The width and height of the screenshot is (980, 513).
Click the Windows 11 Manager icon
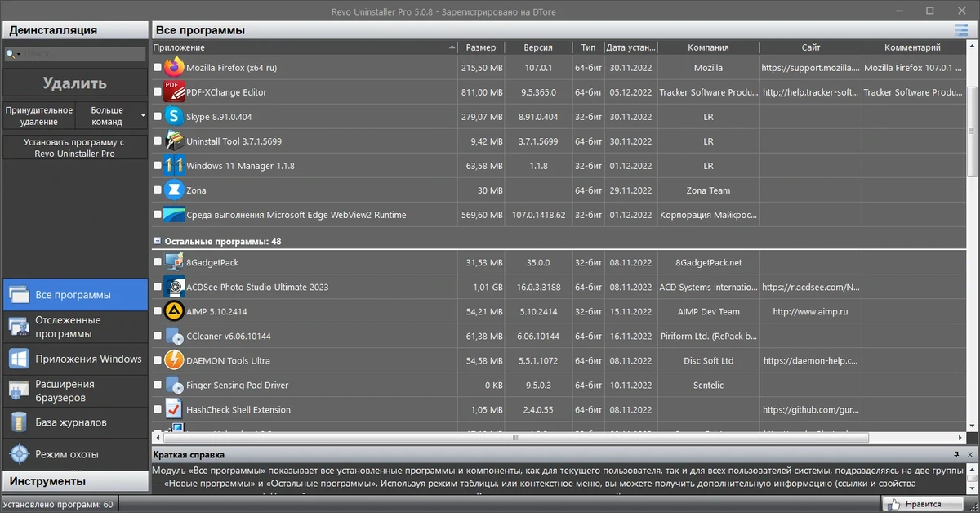point(174,166)
